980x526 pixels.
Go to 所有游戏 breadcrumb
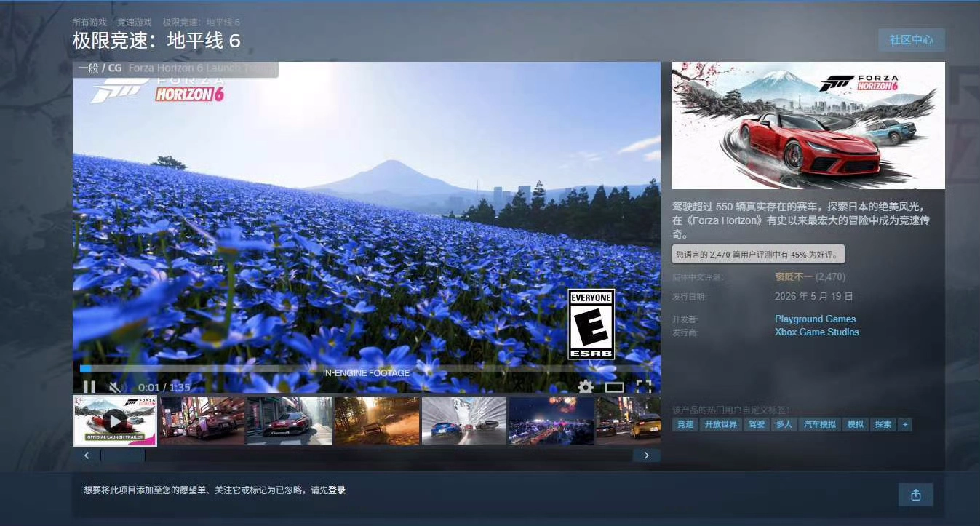tap(89, 23)
